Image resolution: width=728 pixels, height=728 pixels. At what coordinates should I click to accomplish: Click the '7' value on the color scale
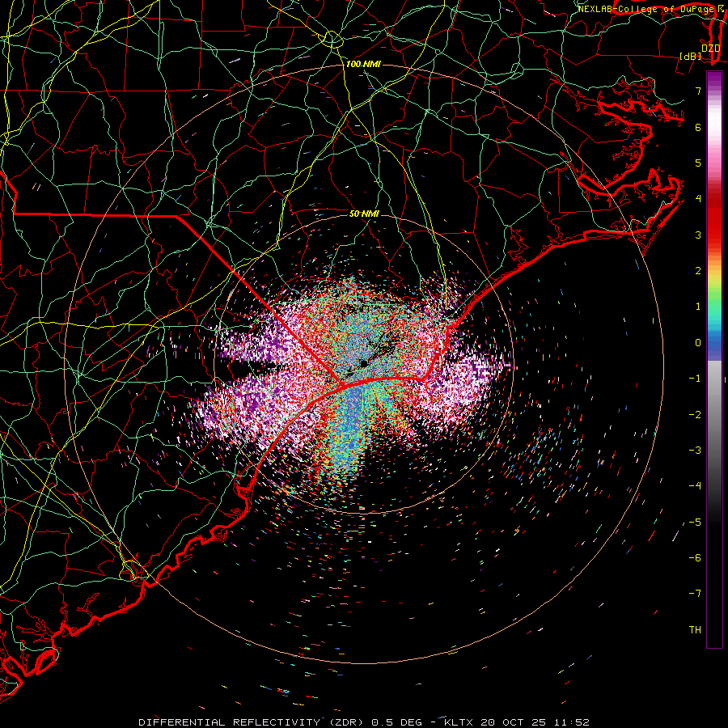pyautogui.click(x=698, y=91)
